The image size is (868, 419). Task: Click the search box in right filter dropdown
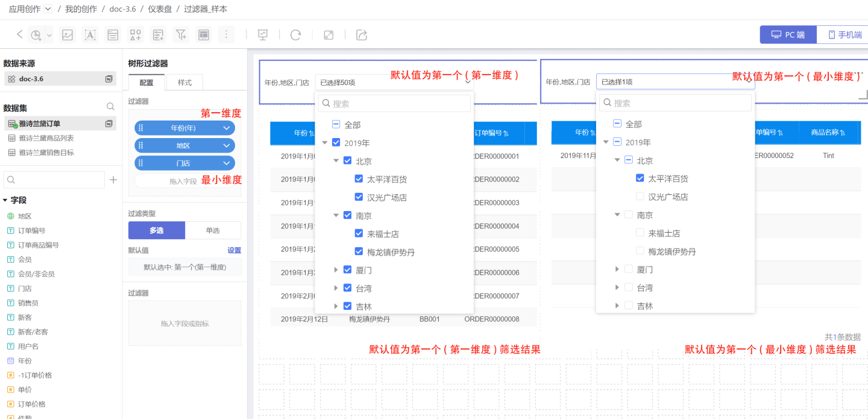tap(675, 103)
